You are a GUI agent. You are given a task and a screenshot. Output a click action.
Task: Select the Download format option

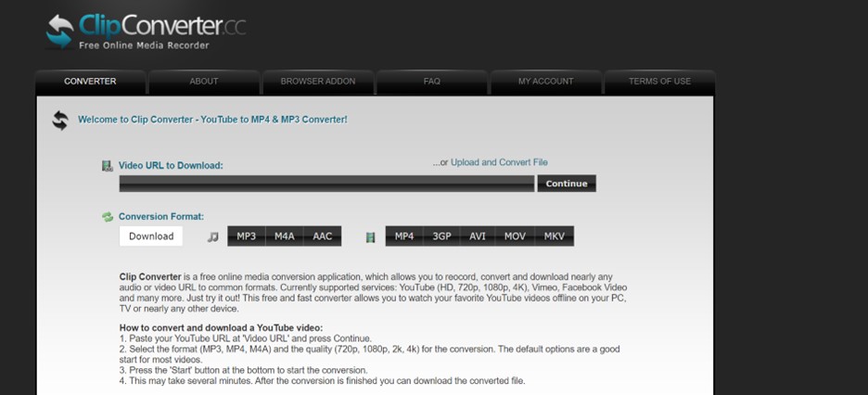[x=151, y=236]
